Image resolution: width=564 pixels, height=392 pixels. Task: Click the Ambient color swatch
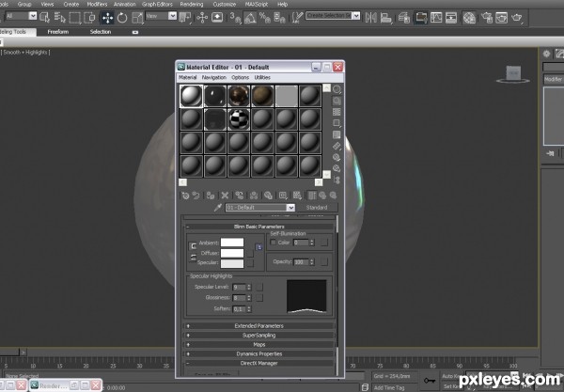pos(232,243)
